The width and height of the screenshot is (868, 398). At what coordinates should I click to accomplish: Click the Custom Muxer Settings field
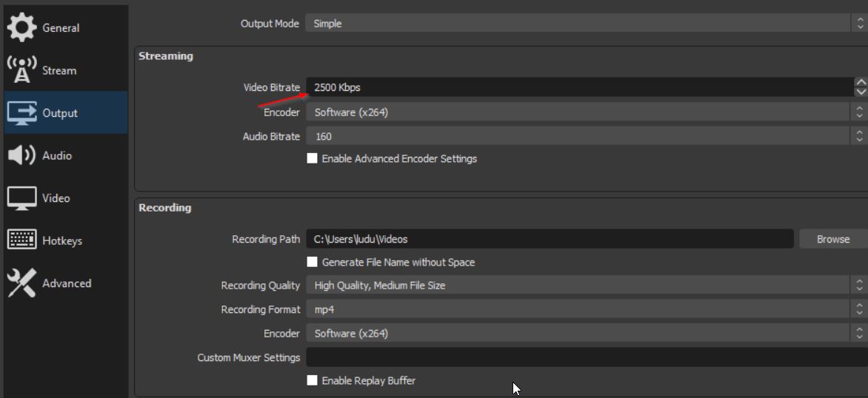pyautogui.click(x=587, y=357)
